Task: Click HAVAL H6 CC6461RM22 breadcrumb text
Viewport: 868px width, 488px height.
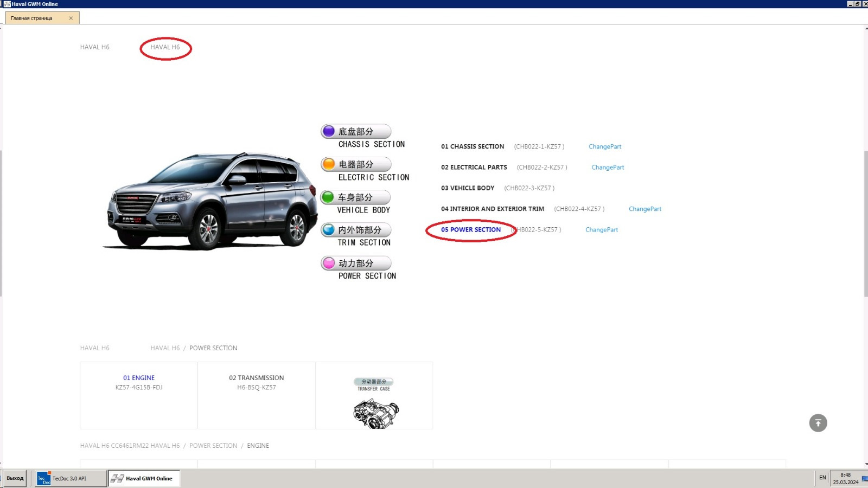Action: pos(114,446)
